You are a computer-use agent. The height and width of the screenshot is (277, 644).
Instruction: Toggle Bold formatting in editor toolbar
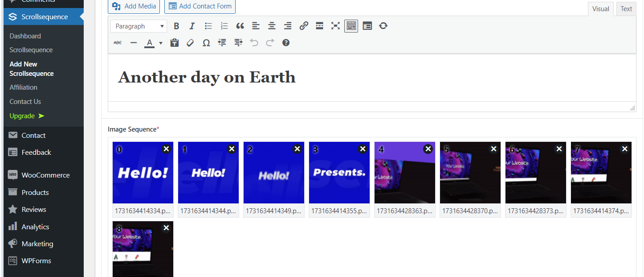[x=176, y=26]
